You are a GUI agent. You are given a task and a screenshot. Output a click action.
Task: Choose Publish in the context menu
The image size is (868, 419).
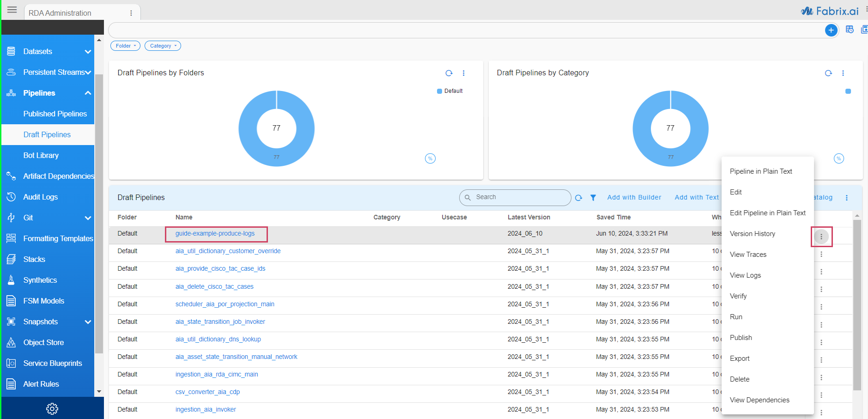tap(741, 337)
